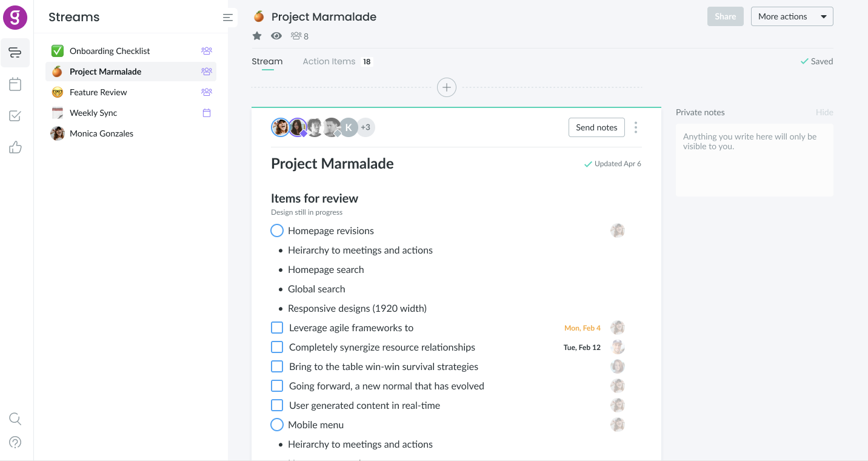Collapse the Streams sidebar panel
This screenshot has height=461, width=868.
coord(228,18)
